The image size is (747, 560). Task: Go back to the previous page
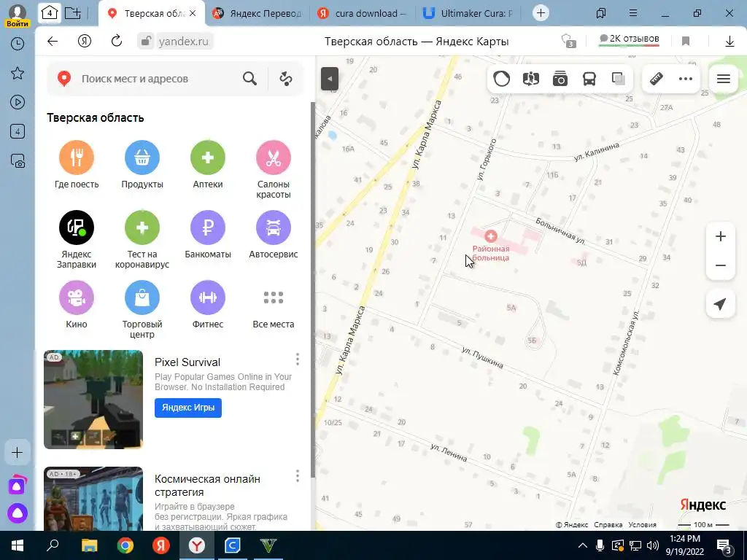tap(53, 42)
